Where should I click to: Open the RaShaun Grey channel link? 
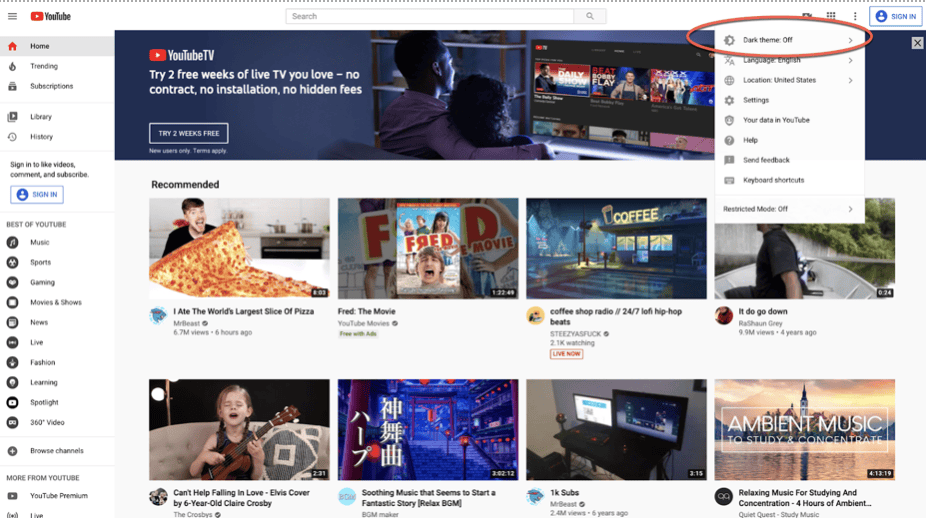[x=760, y=323]
